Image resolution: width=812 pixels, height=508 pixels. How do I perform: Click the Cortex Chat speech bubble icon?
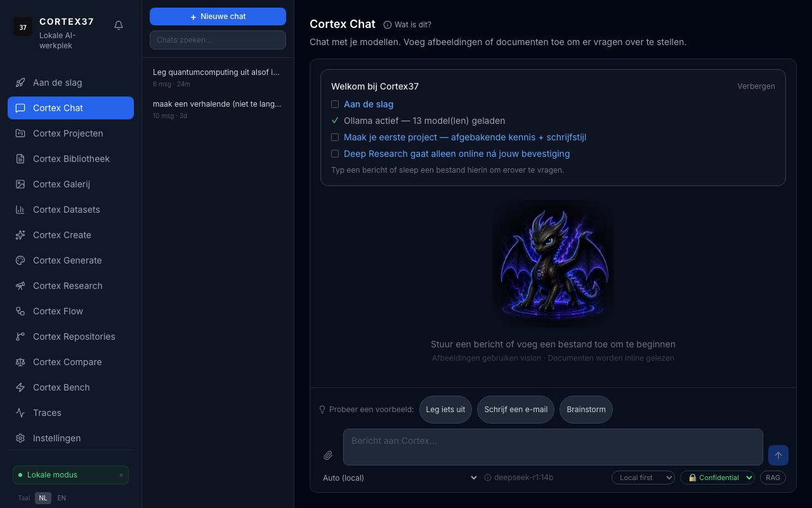click(20, 108)
